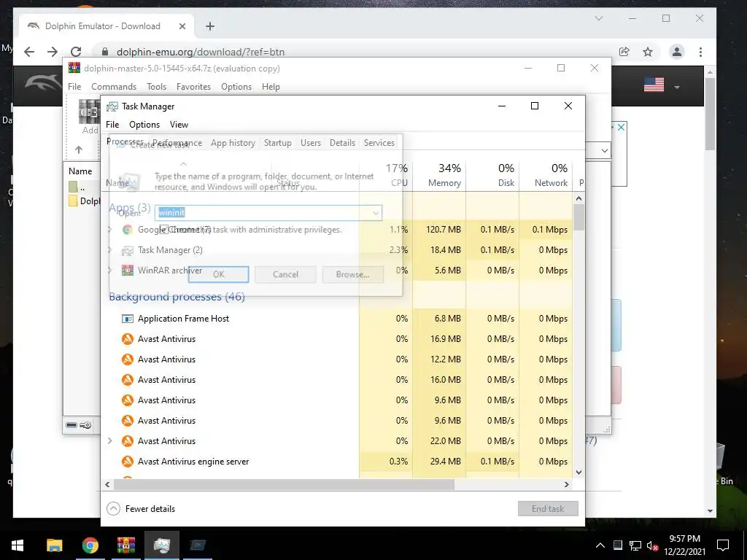Click the Browse... button
This screenshot has height=560, width=747.
click(353, 274)
